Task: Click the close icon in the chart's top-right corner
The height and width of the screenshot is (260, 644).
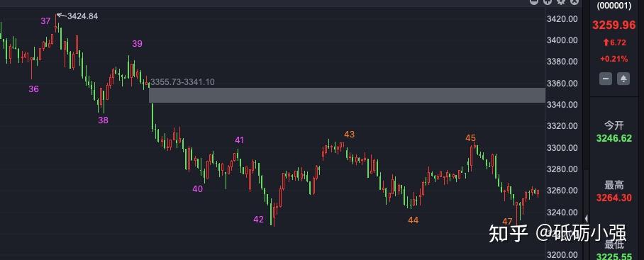Action: click(x=574, y=1)
